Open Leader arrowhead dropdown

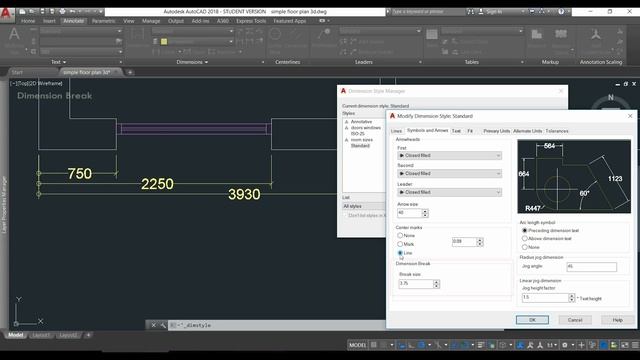(x=449, y=192)
